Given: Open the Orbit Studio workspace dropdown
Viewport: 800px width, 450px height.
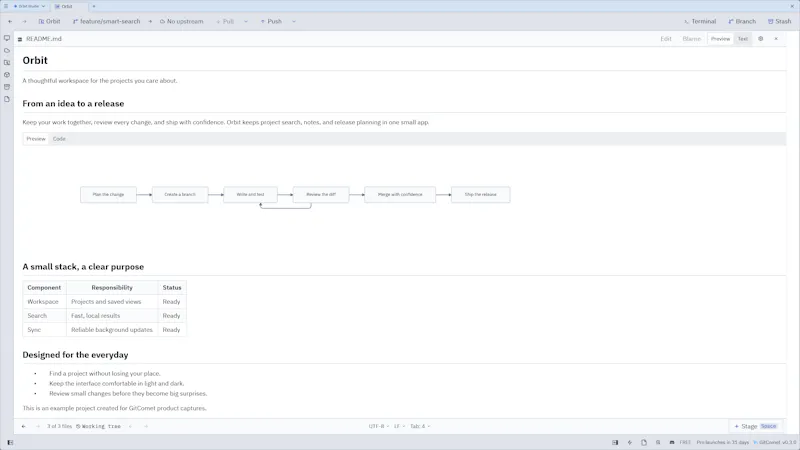Looking at the screenshot, I should 29,6.
